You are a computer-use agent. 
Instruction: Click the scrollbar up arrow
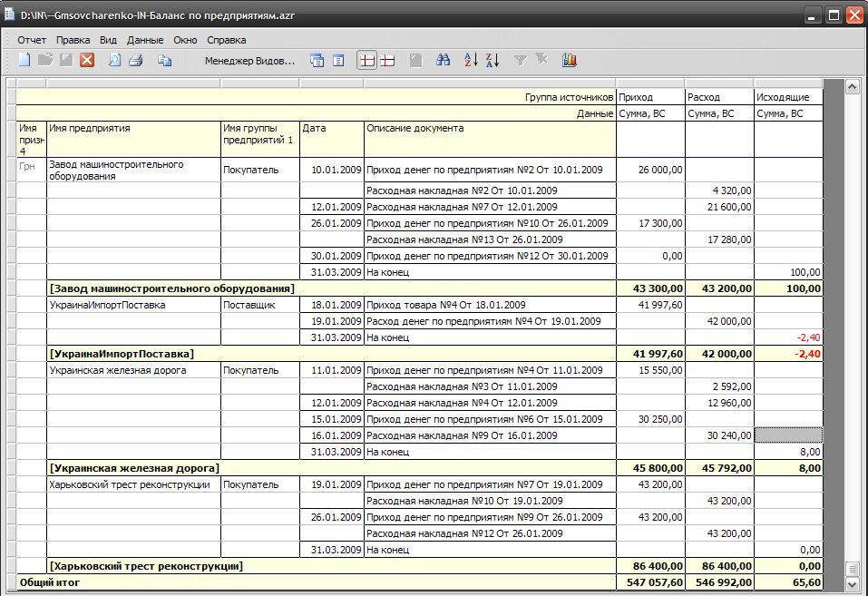click(x=852, y=86)
